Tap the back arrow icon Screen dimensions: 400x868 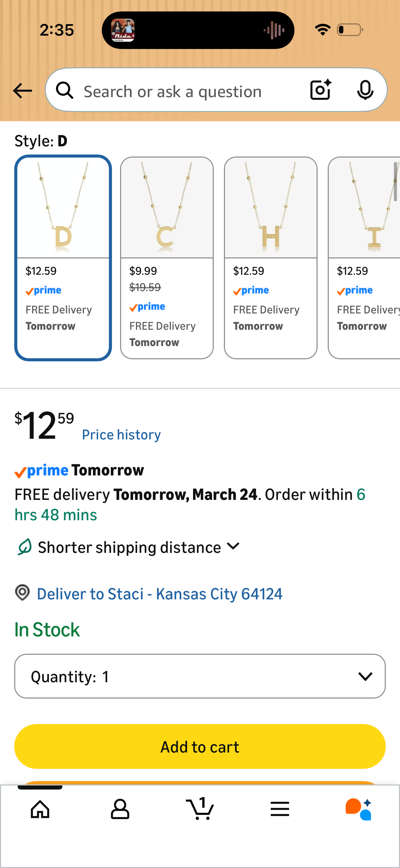pos(22,91)
